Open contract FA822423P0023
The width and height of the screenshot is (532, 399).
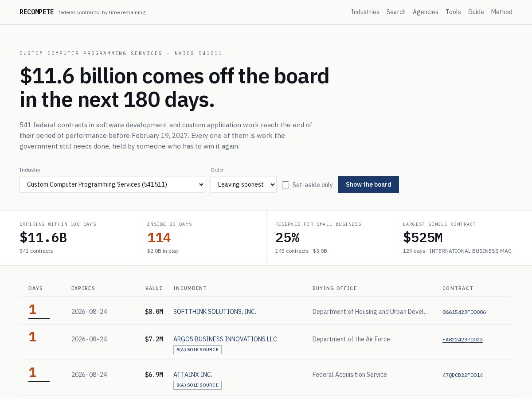462,340
